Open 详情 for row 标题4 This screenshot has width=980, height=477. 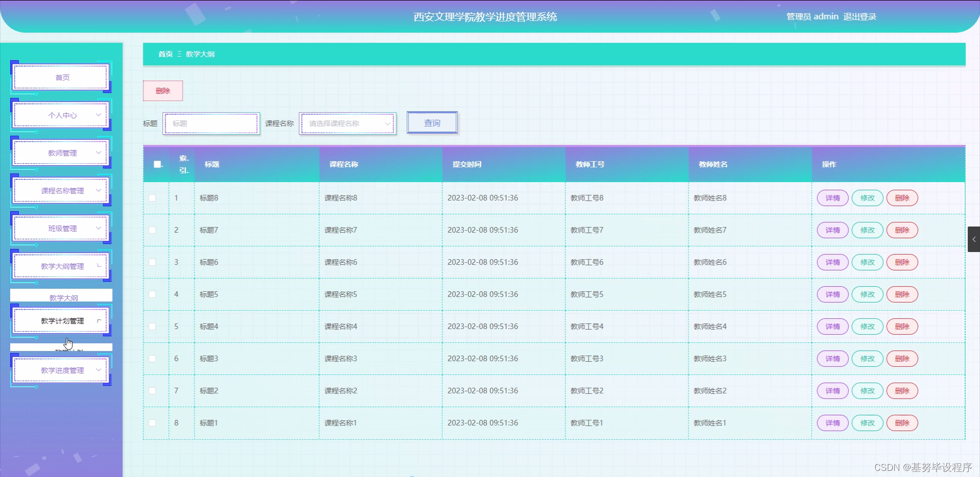click(x=832, y=327)
